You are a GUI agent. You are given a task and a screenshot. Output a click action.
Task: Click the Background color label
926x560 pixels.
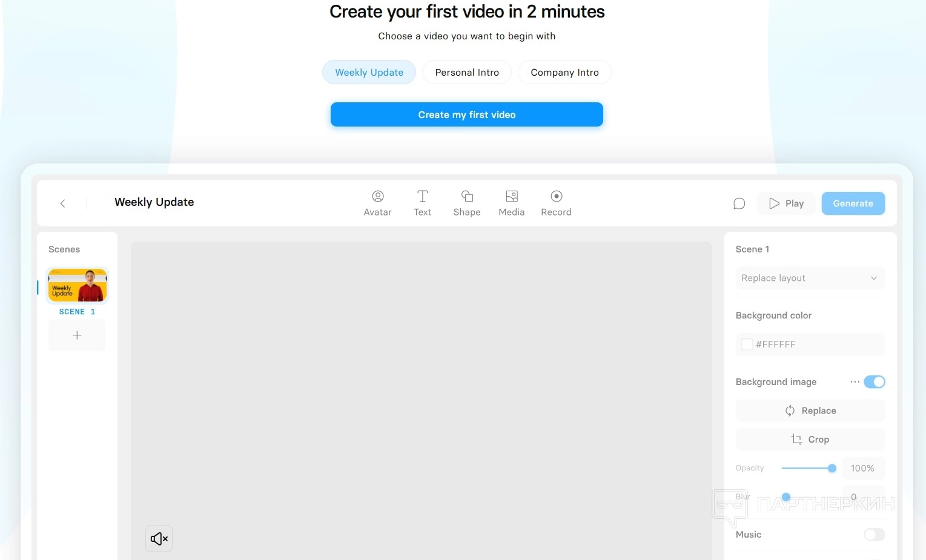coord(773,315)
